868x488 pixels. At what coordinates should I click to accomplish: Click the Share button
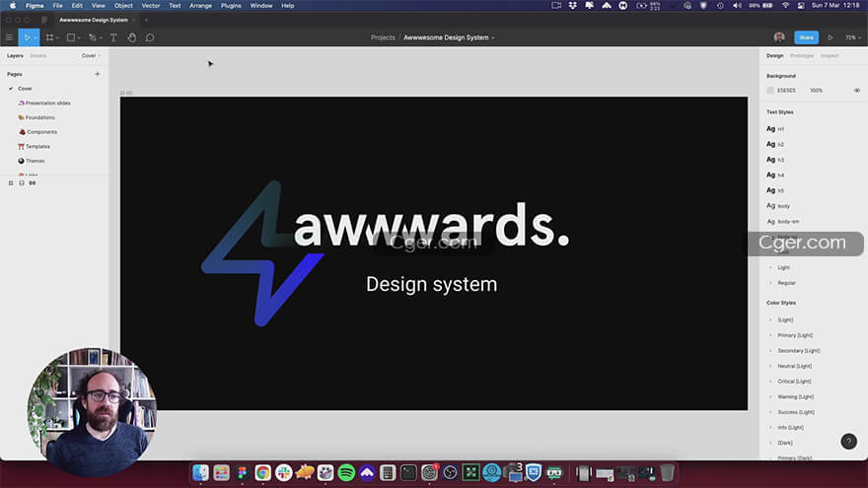(806, 37)
